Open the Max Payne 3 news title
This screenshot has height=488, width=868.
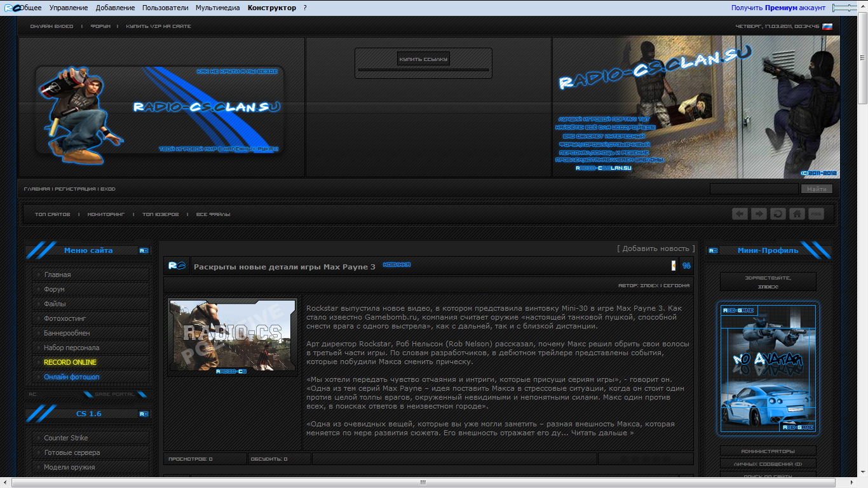click(285, 267)
